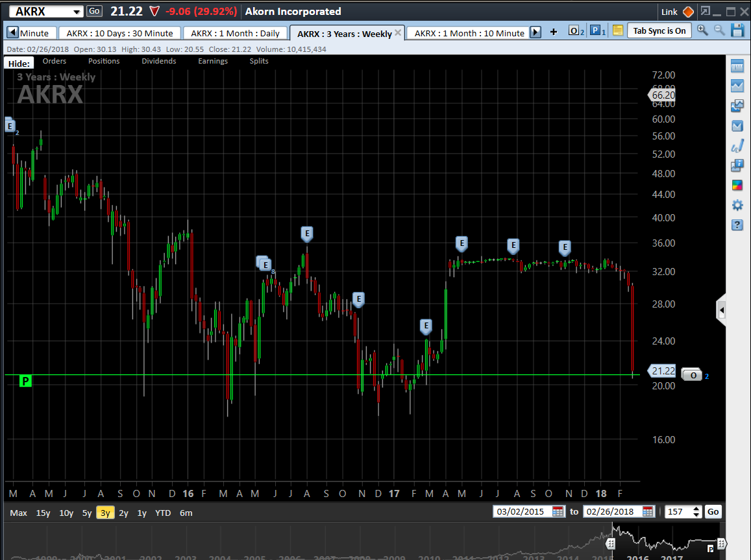Select the 6m time range
Viewport: 751px width, 560px height.
coord(186,513)
